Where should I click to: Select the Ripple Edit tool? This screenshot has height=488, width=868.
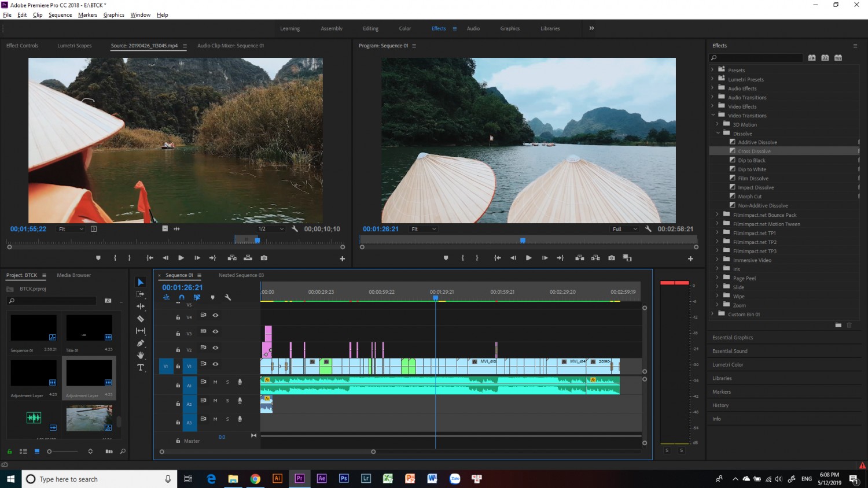[x=141, y=306]
